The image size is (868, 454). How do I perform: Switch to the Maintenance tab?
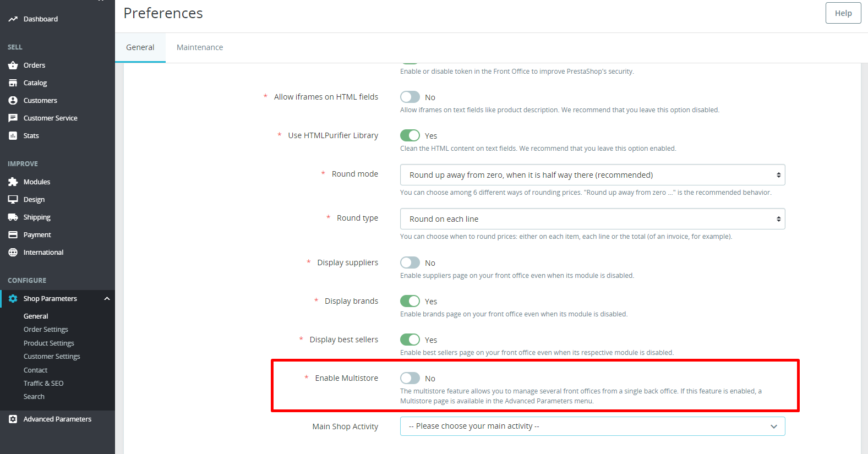tap(200, 47)
